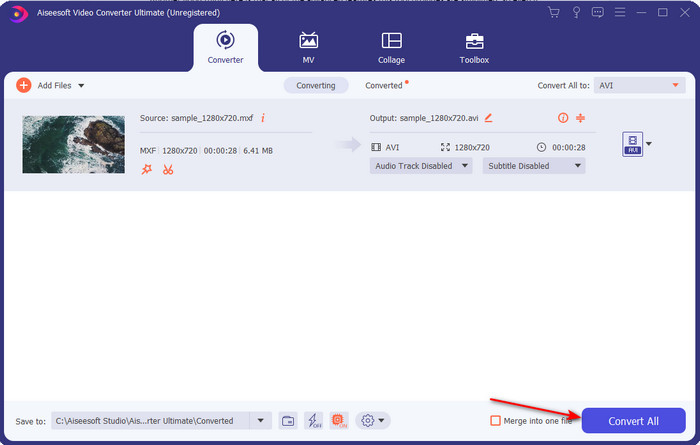The width and height of the screenshot is (700, 445).
Task: Toggle high-speed conversion lightning icon
Action: 313,420
